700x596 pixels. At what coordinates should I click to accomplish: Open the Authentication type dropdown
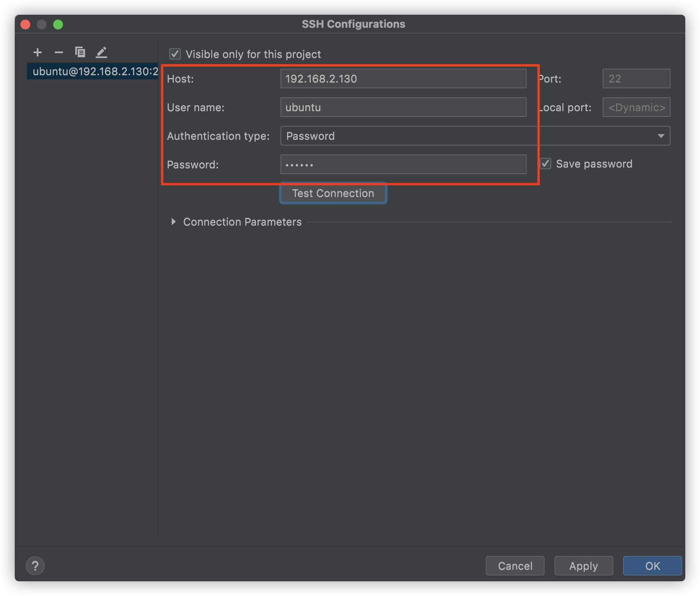475,136
